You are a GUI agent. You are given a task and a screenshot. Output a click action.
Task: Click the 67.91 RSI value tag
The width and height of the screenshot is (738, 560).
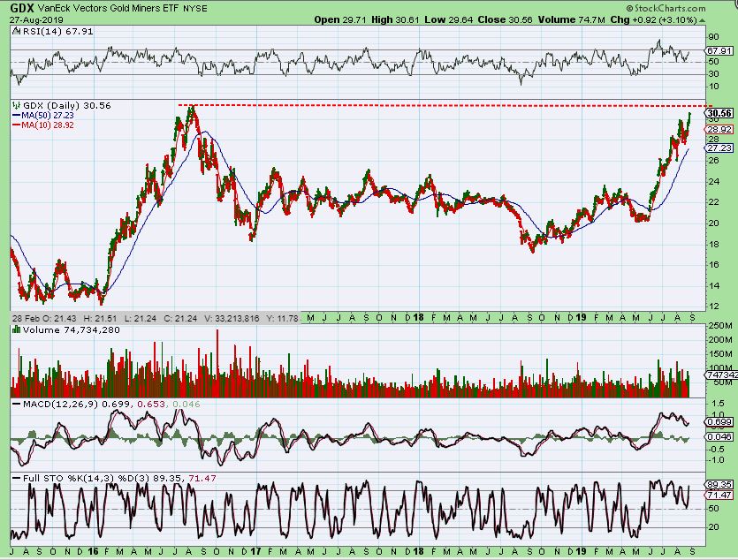click(719, 50)
